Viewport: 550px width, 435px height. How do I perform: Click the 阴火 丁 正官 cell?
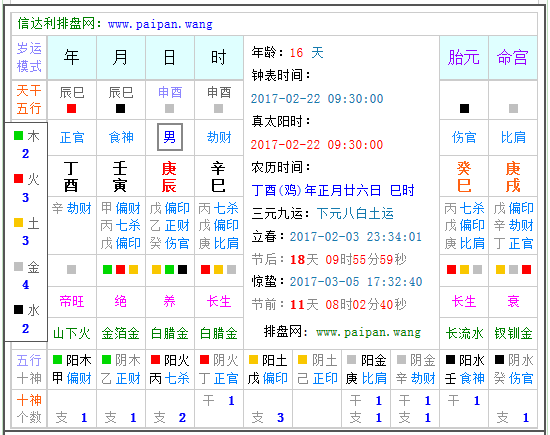(219, 369)
